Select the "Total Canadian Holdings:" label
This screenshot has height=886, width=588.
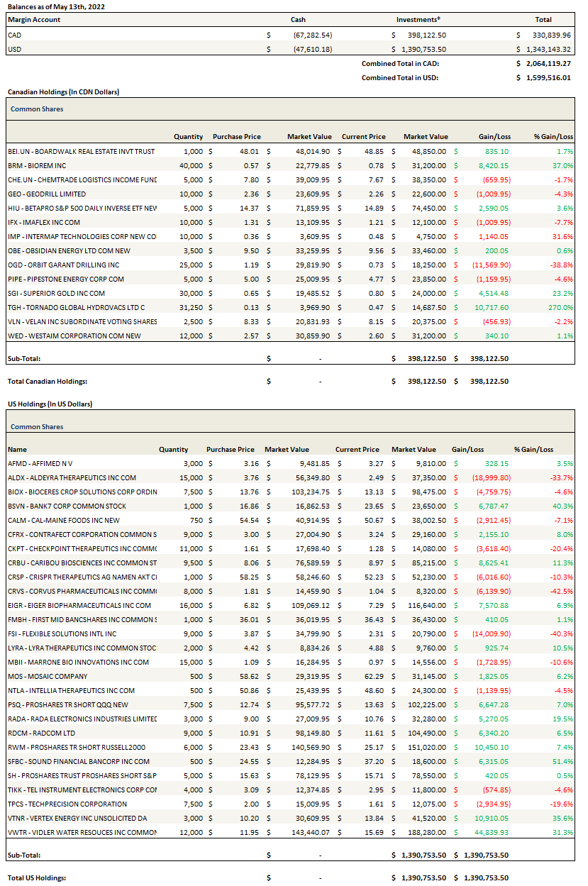(47, 382)
